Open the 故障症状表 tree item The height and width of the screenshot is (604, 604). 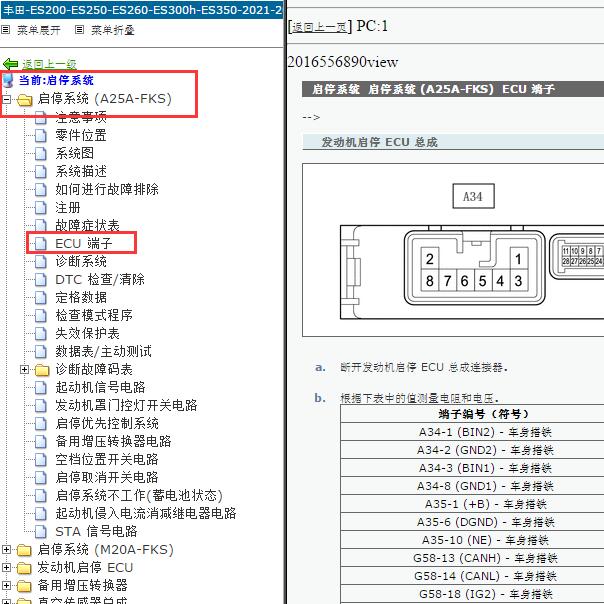pyautogui.click(x=87, y=225)
